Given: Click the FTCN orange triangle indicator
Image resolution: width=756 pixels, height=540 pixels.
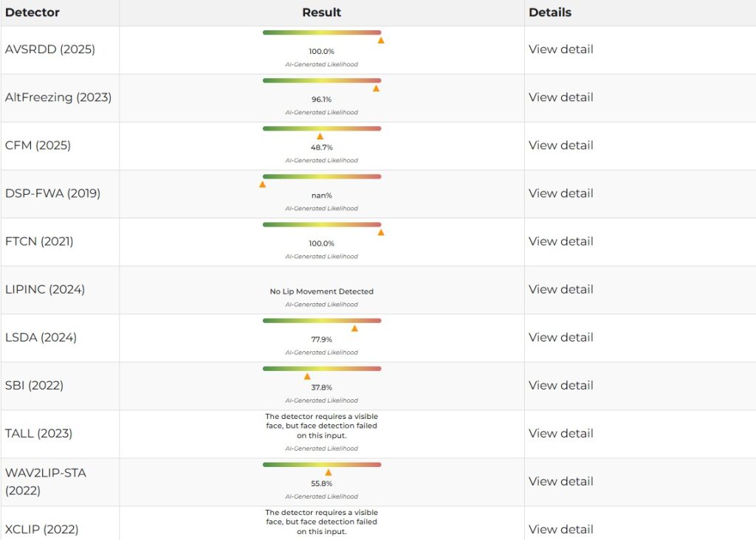Looking at the screenshot, I should point(381,232).
